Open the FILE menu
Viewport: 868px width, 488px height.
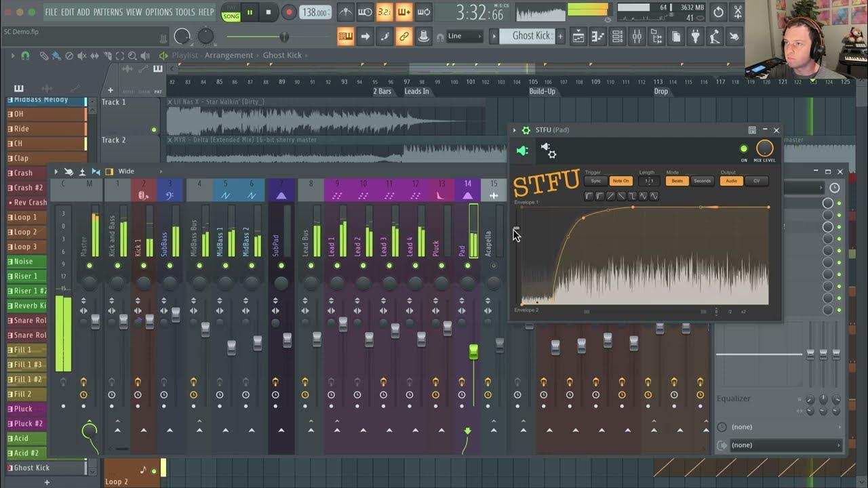[51, 12]
